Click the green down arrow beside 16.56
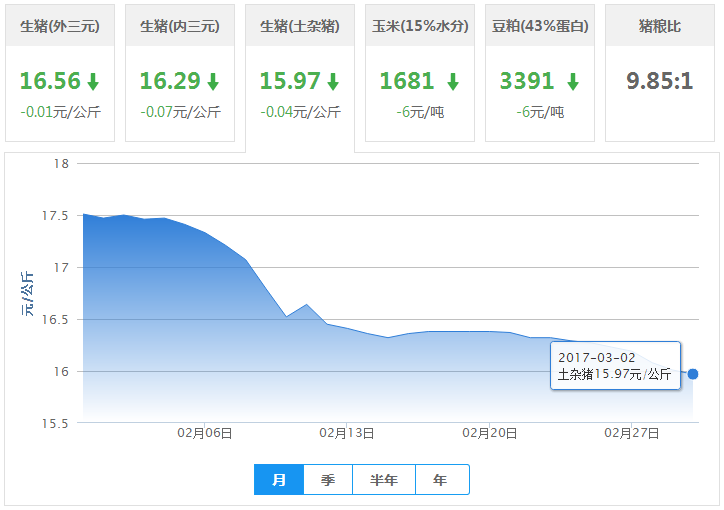724x510 pixels. [x=93, y=82]
